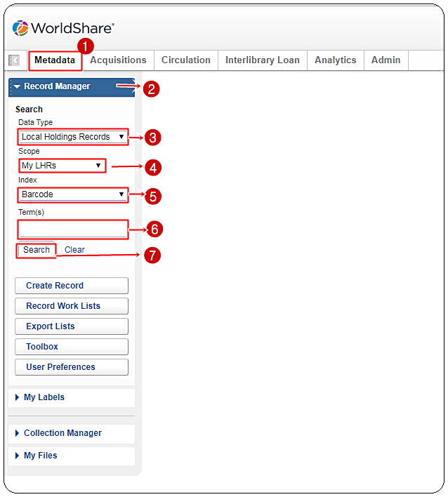This screenshot has width=448, height=497.
Task: Focus the Term(s) search input field
Action: click(72, 229)
